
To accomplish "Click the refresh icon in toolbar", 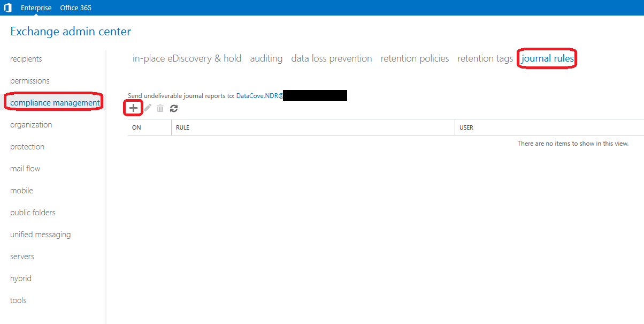I will point(174,109).
